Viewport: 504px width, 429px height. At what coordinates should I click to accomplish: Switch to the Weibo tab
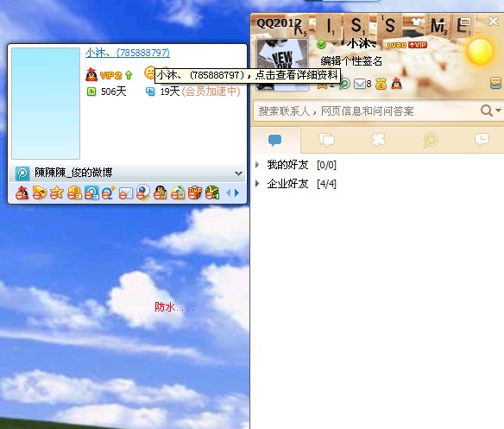coord(431,140)
